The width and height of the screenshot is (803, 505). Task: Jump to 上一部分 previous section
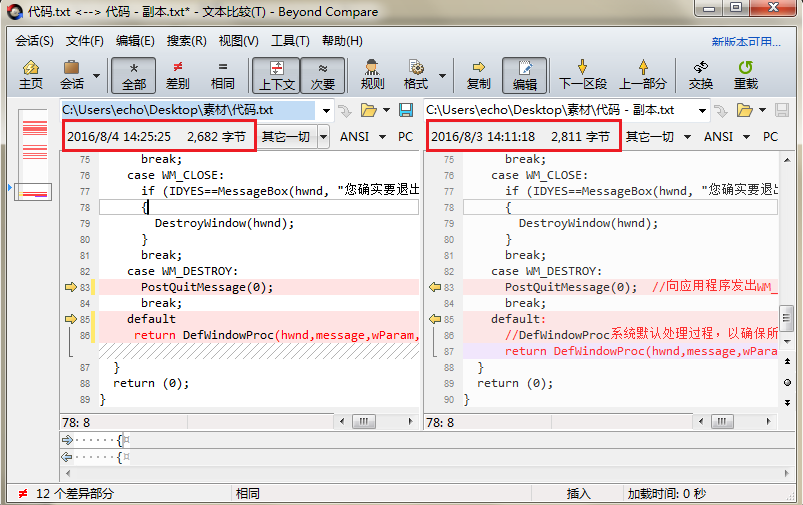click(643, 75)
